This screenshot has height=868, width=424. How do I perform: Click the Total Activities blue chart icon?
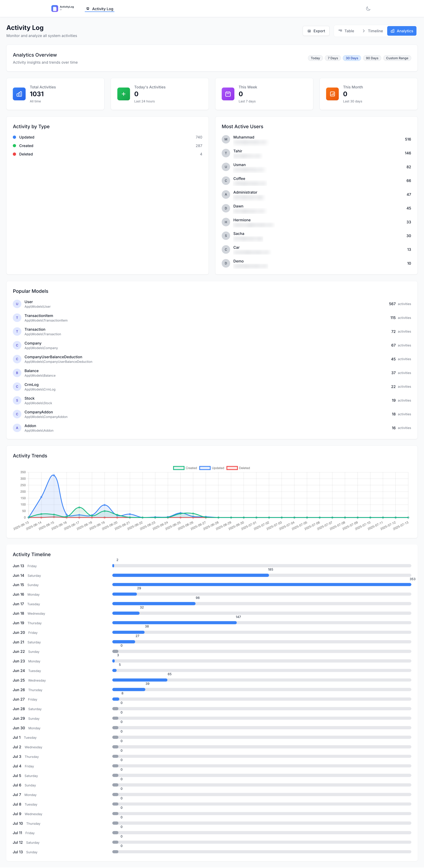(x=19, y=94)
